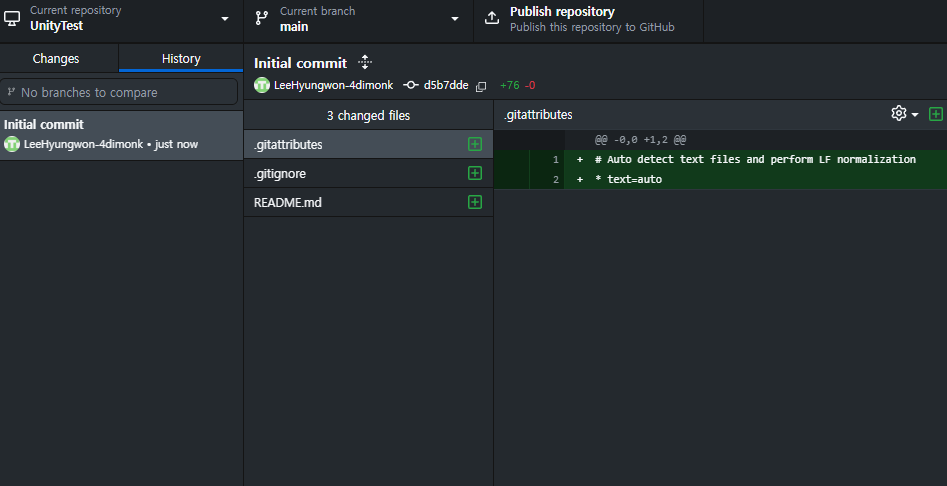Image resolution: width=947 pixels, height=486 pixels.
Task: Switch to the History tab
Action: (181, 59)
